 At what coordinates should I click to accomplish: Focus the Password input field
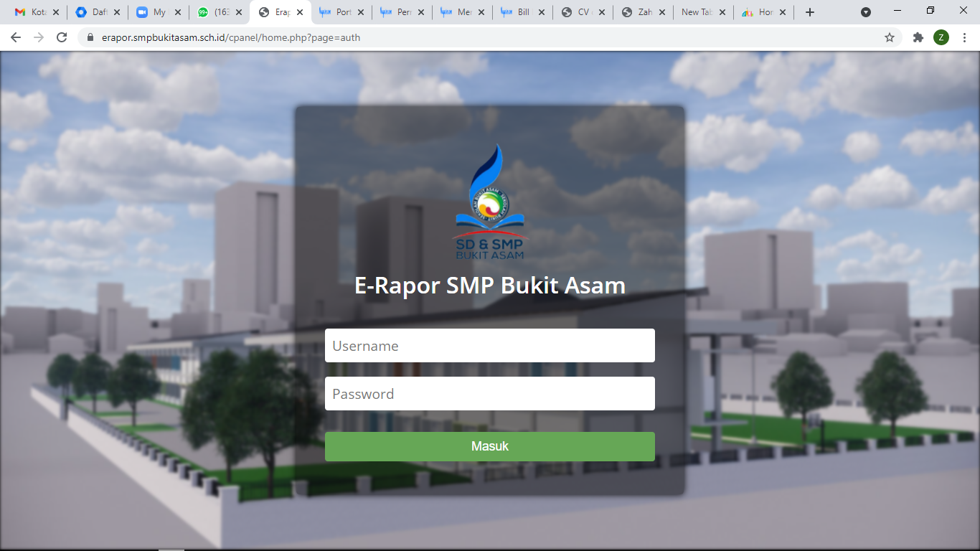pyautogui.click(x=490, y=393)
